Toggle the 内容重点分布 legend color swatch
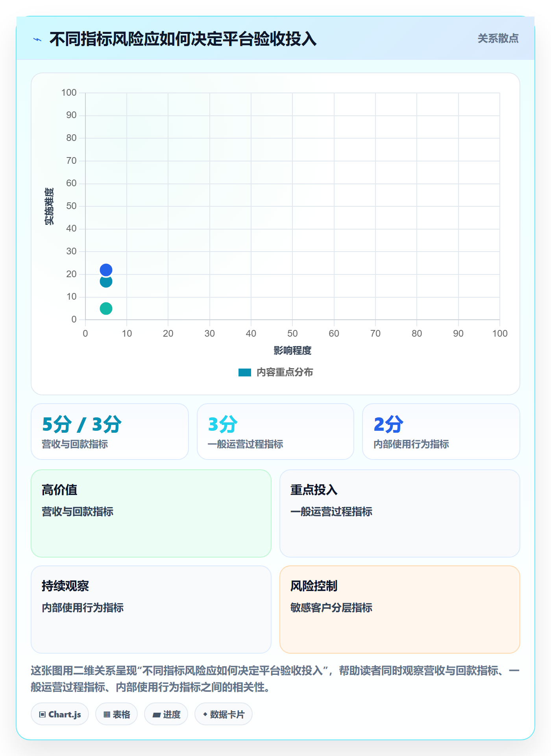 click(244, 372)
